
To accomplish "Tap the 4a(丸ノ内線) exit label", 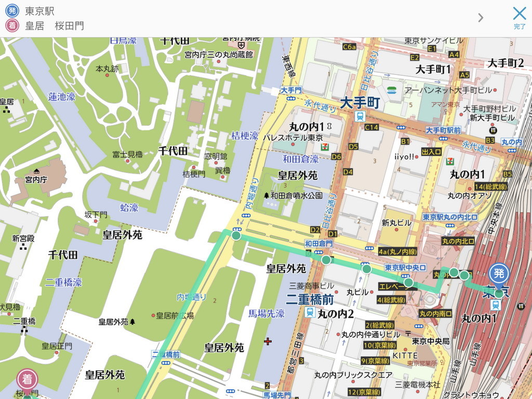I will [397, 252].
